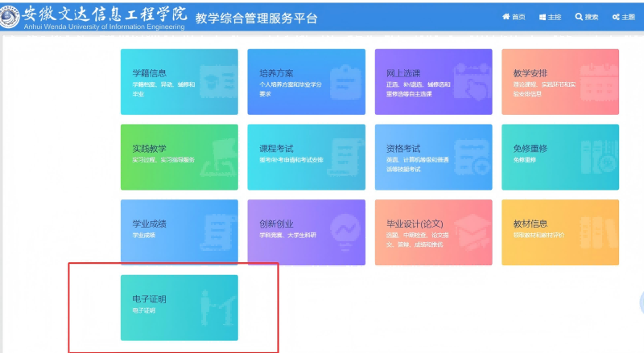Screen dimensions: 644x353
Task: Click the home icon beside 首页
Action: pyautogui.click(x=506, y=17)
